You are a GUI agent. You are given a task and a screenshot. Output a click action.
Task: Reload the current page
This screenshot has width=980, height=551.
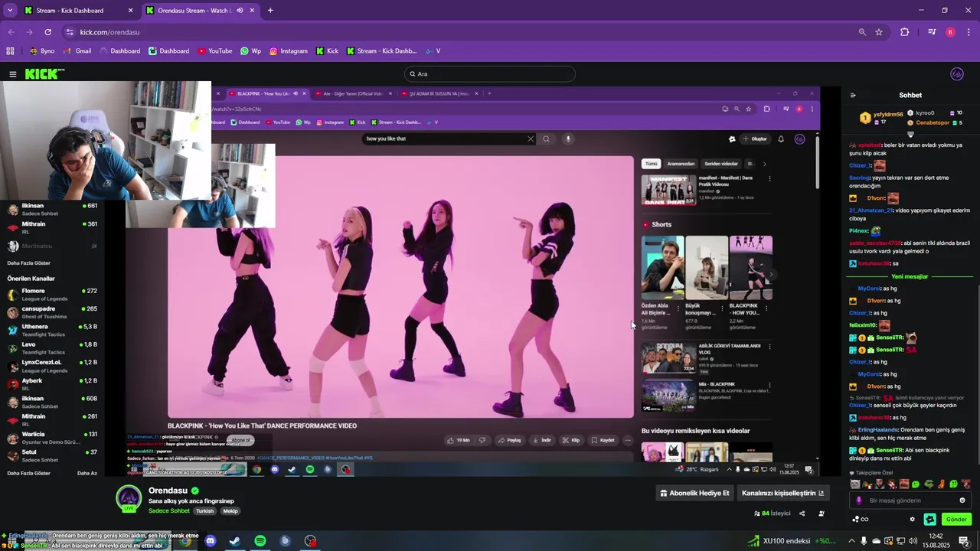coord(47,32)
